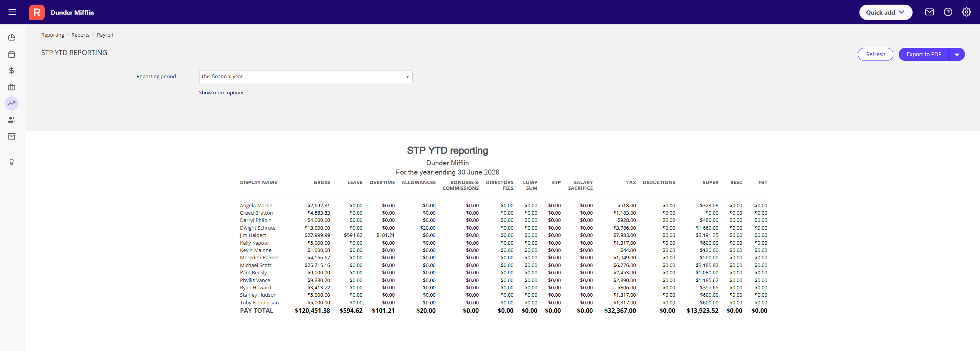The height and width of the screenshot is (351, 980).
Task: Select the Angela Martin row name
Action: click(256, 206)
